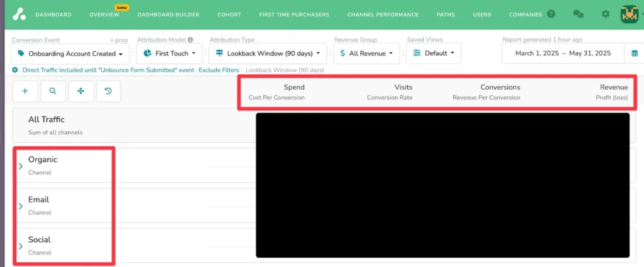Switch to the COHORT tab

coord(229,14)
